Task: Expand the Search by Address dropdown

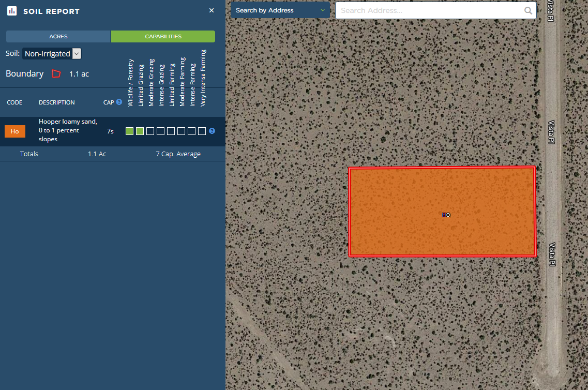Action: pyautogui.click(x=280, y=10)
